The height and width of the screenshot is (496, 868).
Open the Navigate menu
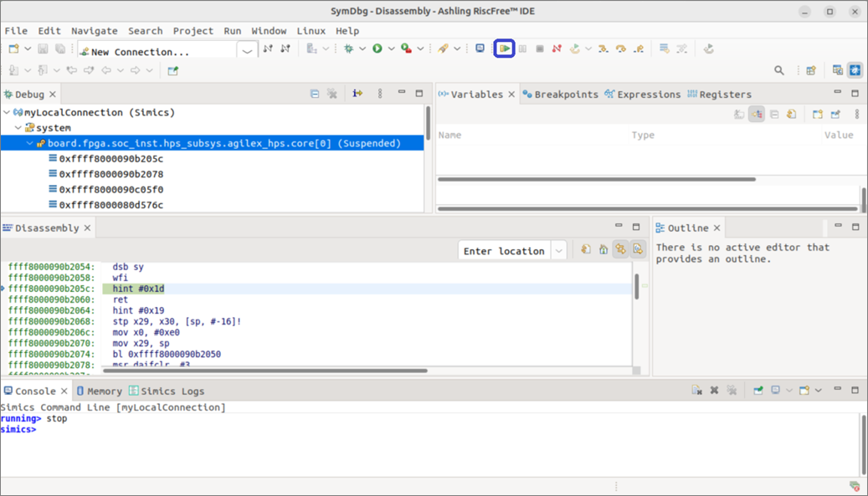pos(94,31)
